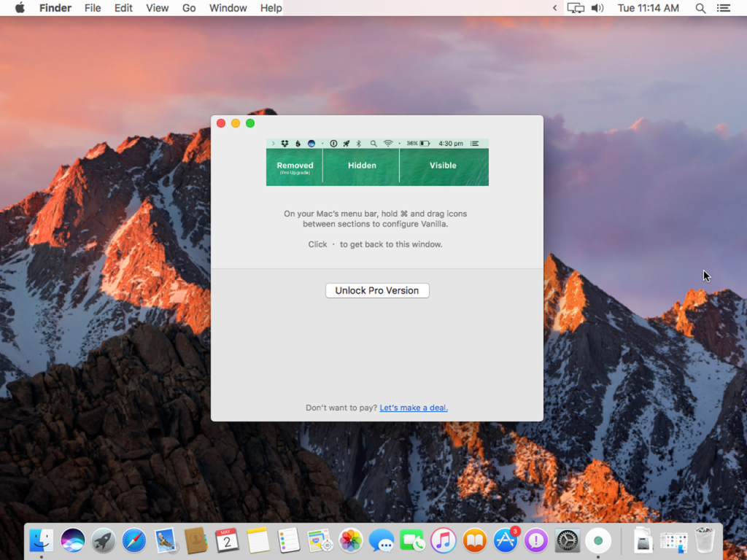747x560 pixels.
Task: Follow the "Let's make a deal" link
Action: coord(414,408)
